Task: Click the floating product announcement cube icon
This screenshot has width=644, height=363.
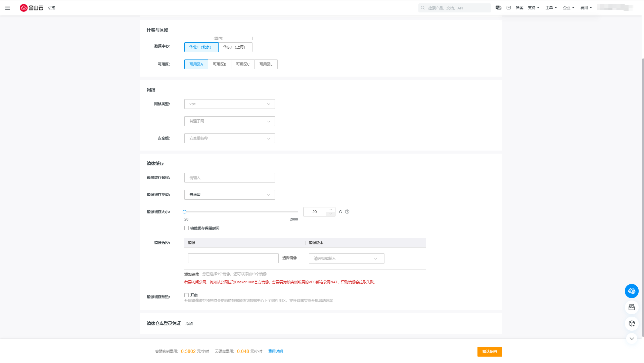Action: click(631, 324)
